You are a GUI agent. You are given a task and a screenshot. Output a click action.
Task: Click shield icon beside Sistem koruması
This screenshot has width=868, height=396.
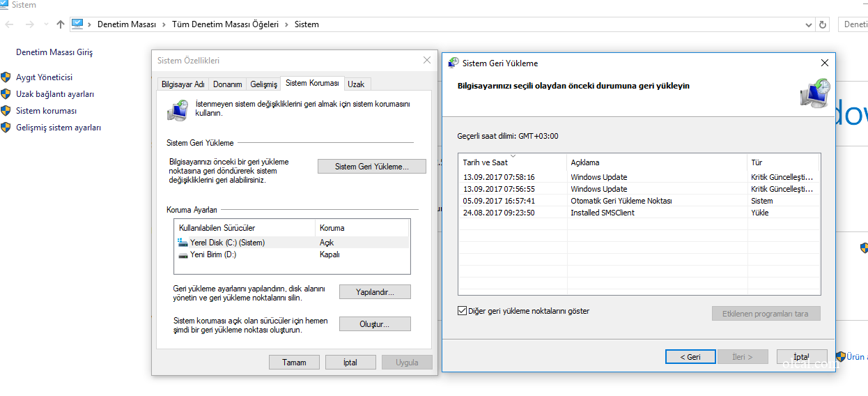point(6,111)
